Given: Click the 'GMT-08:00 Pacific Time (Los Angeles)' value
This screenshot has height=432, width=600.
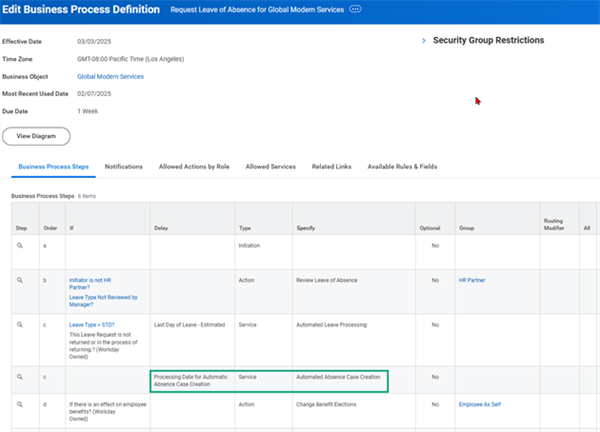Looking at the screenshot, I should (130, 59).
